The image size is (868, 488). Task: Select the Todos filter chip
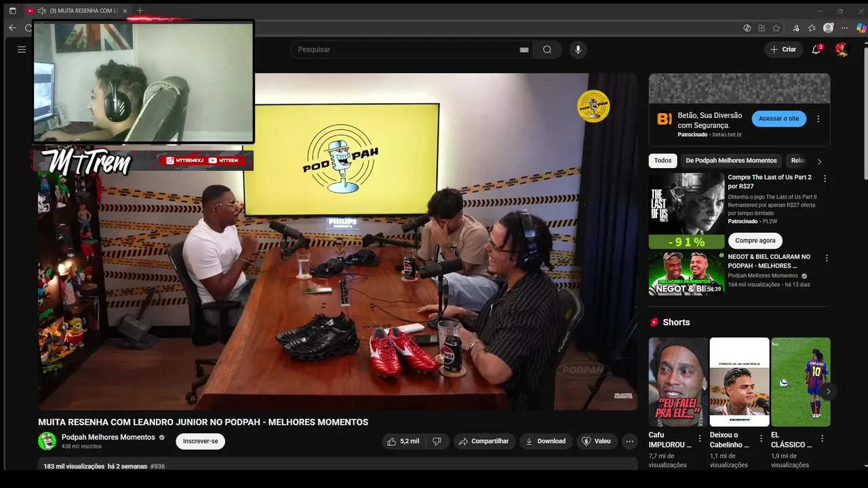[663, 161]
